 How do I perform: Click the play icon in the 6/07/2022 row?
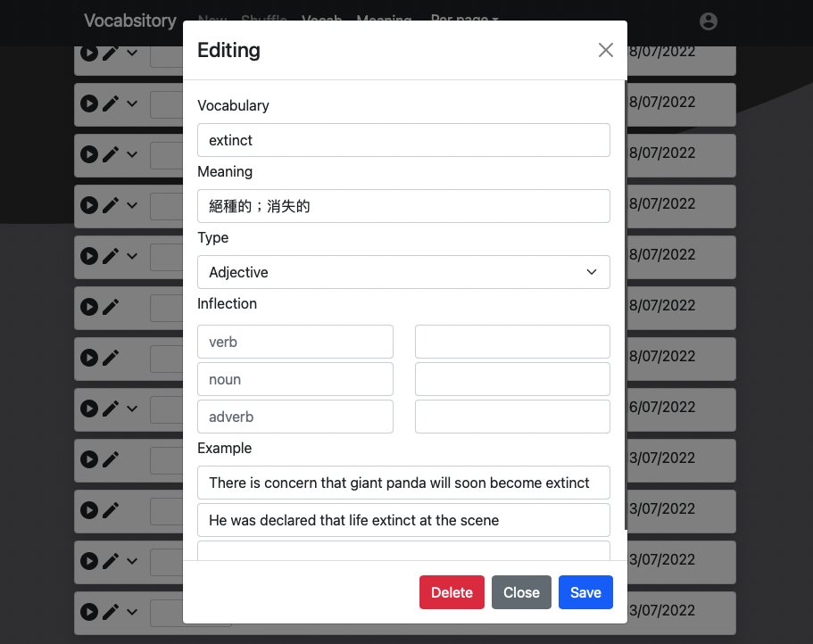pyautogui.click(x=89, y=408)
